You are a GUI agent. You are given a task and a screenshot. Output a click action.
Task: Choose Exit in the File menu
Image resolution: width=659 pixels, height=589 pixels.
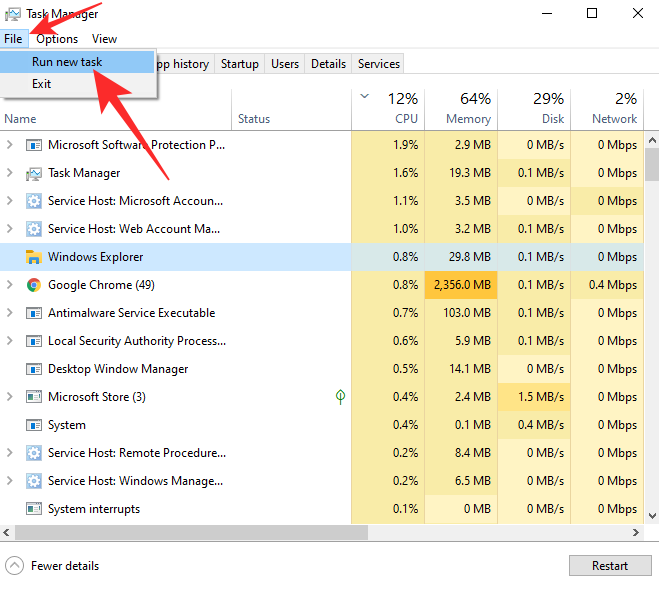(41, 84)
